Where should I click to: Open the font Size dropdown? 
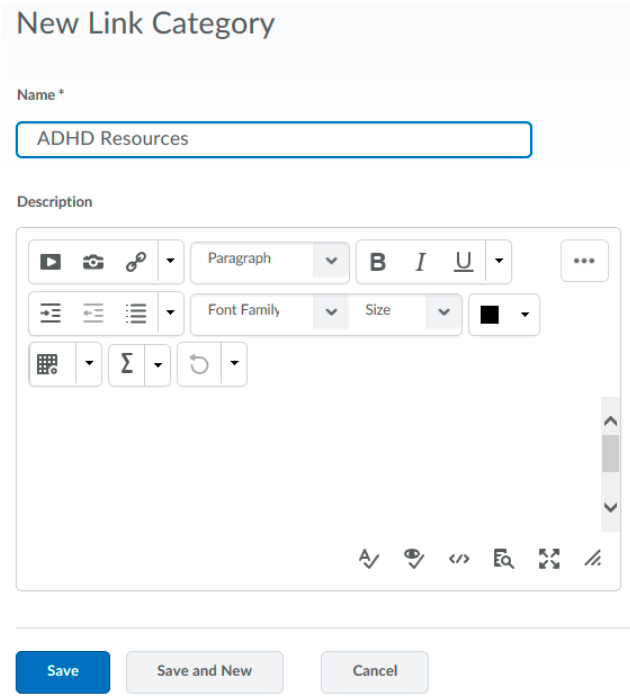[406, 312]
